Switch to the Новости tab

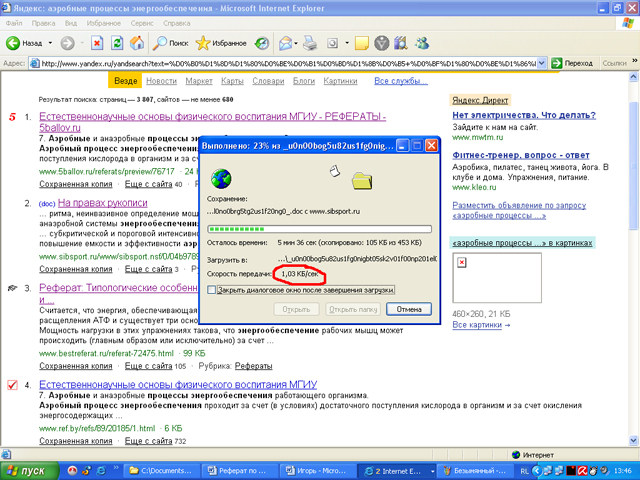161,81
